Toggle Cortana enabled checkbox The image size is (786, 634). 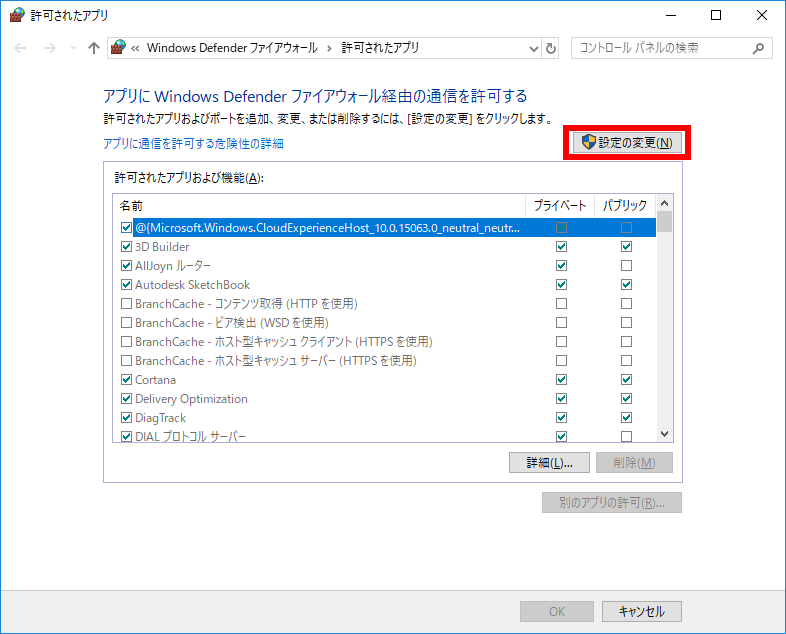[126, 380]
